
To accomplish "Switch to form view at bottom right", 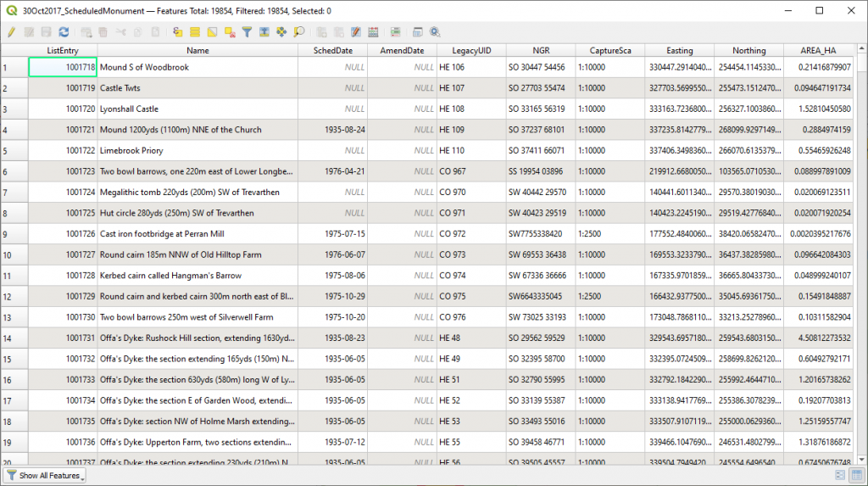I will [x=838, y=475].
